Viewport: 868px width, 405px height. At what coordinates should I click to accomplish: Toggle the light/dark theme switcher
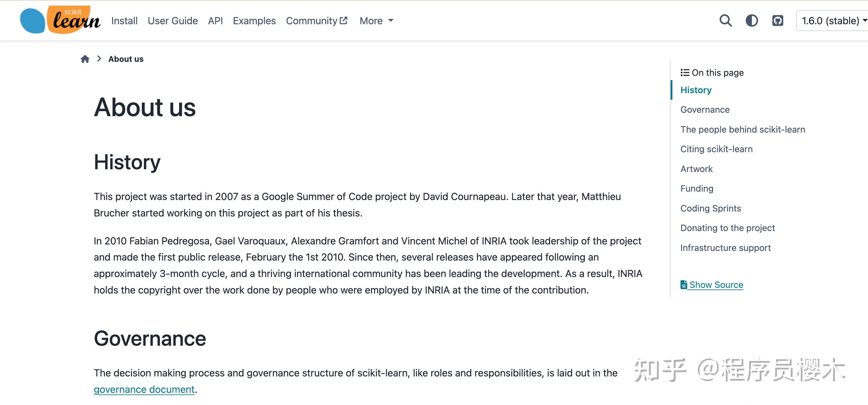point(752,20)
